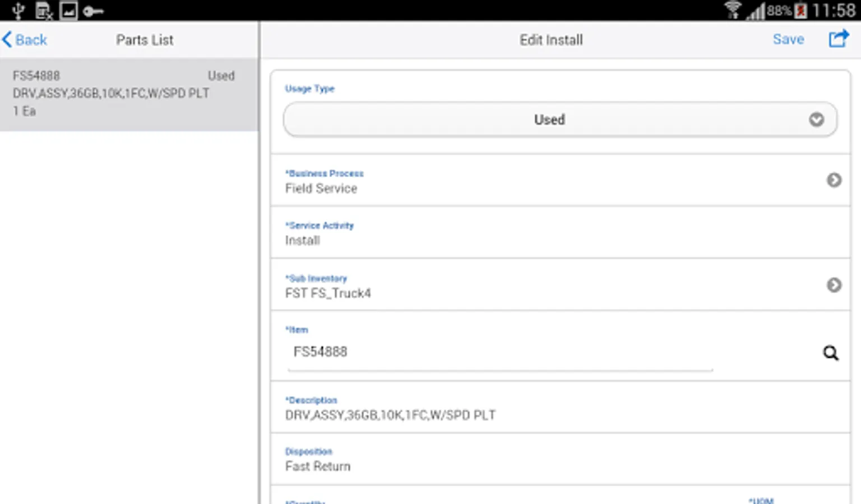Tap the Service Activity Install row
The image size is (861, 504).
[560, 232]
